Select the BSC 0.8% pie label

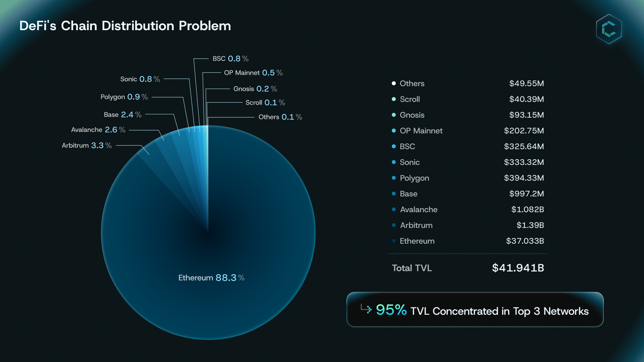pyautogui.click(x=230, y=58)
